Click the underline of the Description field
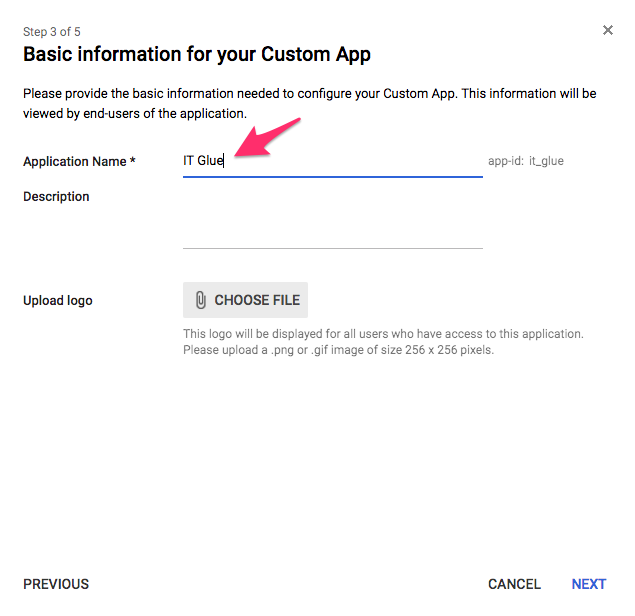The width and height of the screenshot is (635, 616). [332, 248]
